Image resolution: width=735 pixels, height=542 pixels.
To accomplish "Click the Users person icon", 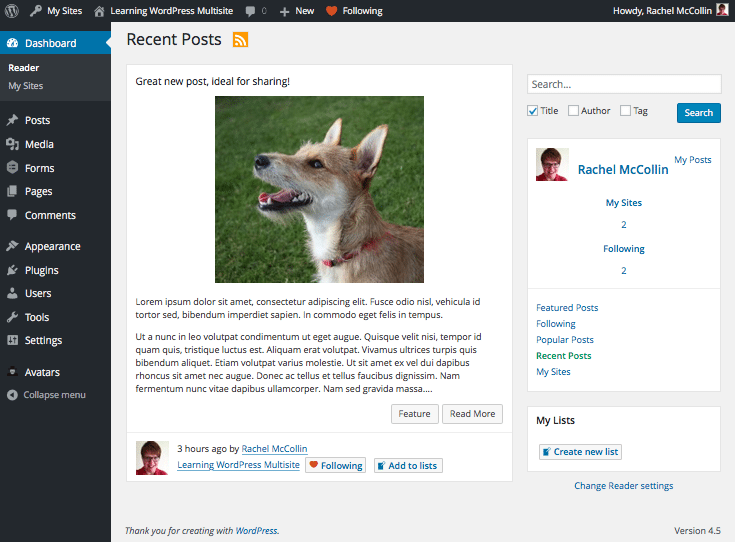I will [13, 293].
